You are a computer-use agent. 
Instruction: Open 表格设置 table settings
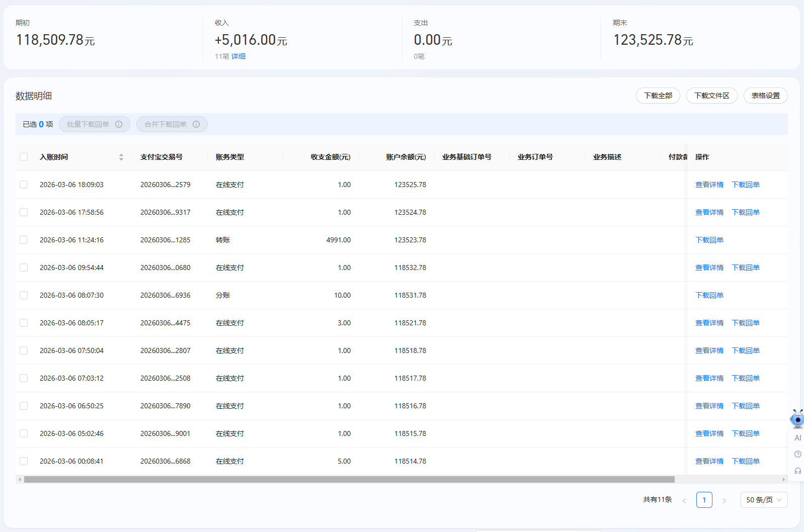[x=765, y=96]
